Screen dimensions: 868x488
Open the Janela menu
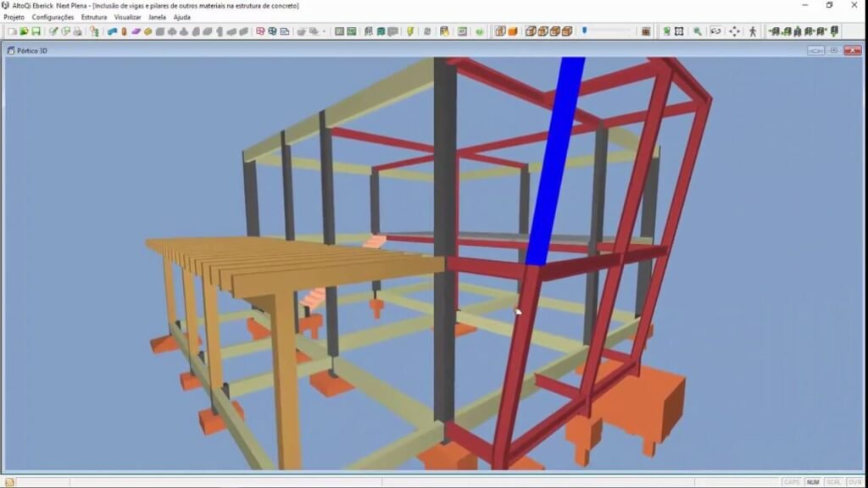(157, 17)
